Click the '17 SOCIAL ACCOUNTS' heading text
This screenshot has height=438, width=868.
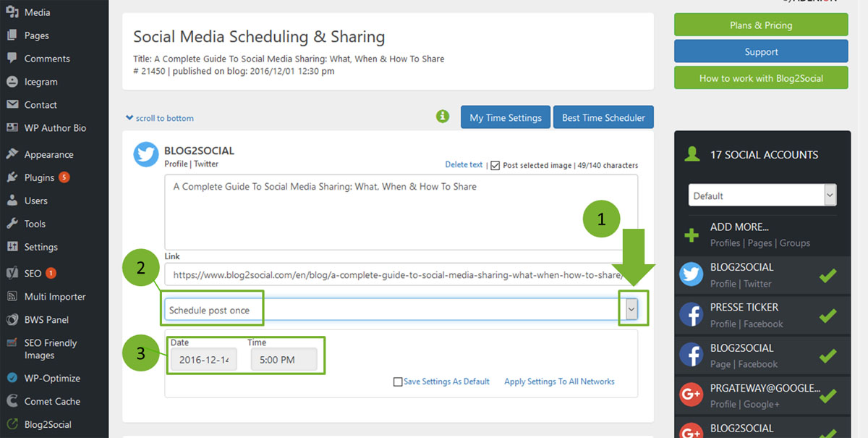click(x=764, y=155)
